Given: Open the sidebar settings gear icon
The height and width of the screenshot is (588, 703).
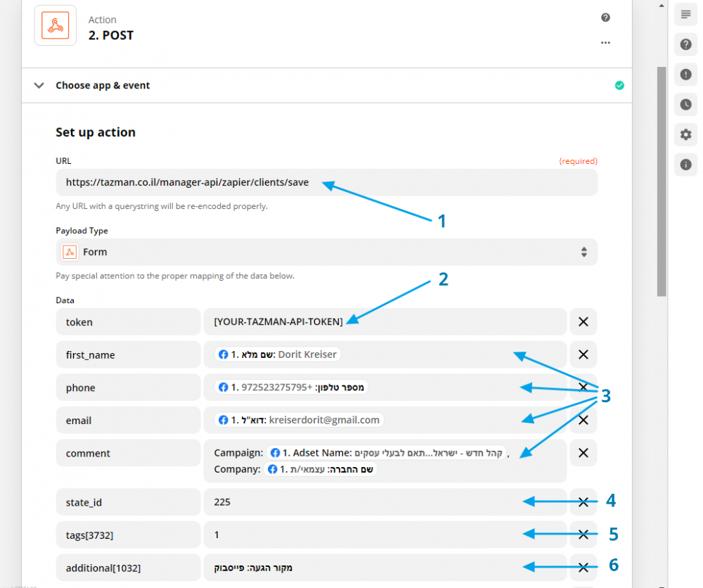Looking at the screenshot, I should tap(685, 135).
